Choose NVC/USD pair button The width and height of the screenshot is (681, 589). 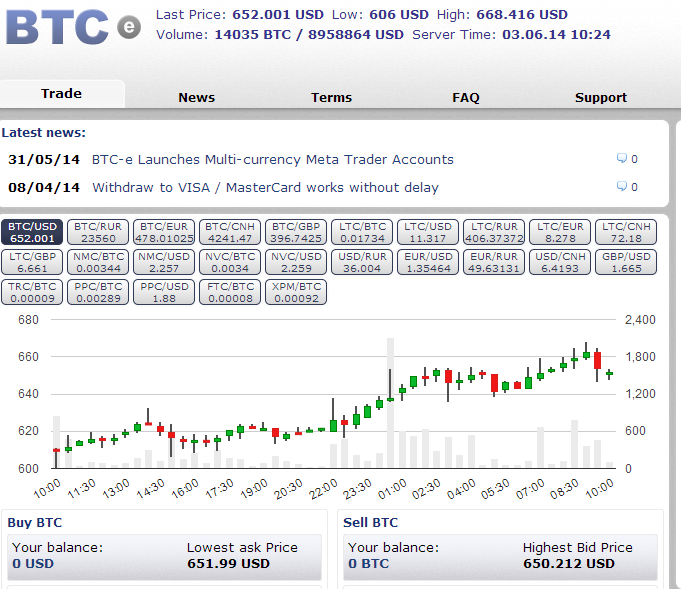point(296,262)
